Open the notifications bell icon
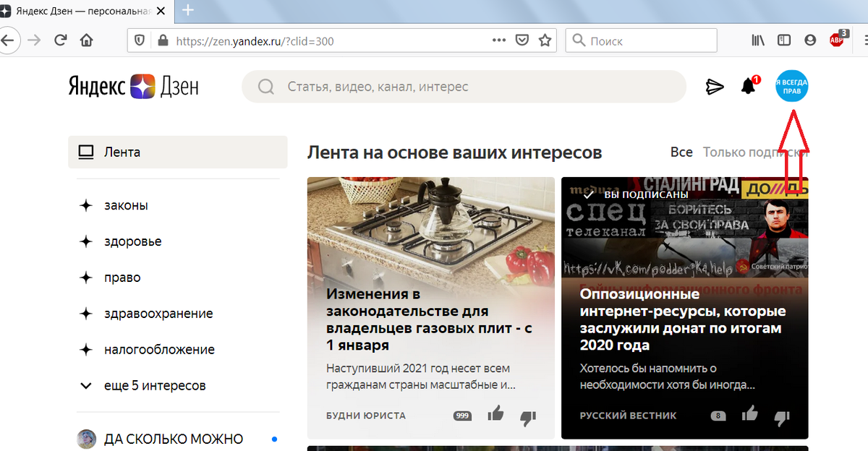The height and width of the screenshot is (451, 868). coord(749,87)
